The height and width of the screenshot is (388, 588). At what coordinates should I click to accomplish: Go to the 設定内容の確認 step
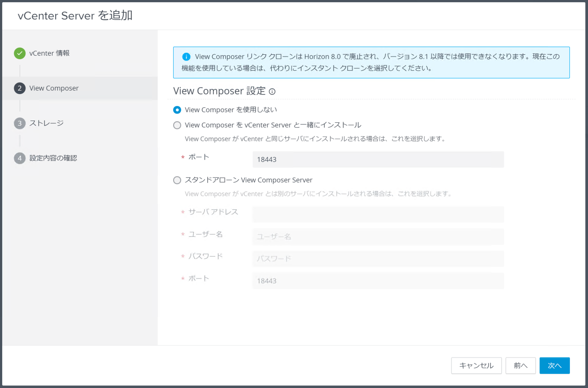tap(53, 158)
